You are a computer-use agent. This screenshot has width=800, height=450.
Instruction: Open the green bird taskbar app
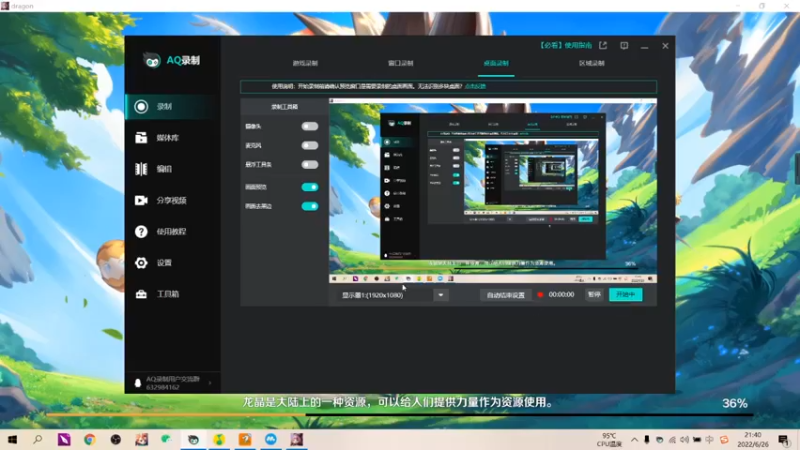coord(167,439)
